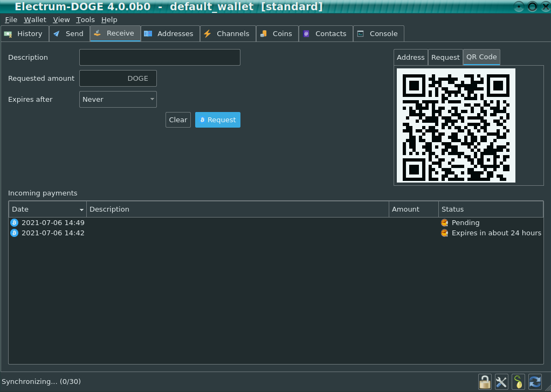
Task: Click the Dogecoin icon on 14:42 payment row
Action: (14, 233)
